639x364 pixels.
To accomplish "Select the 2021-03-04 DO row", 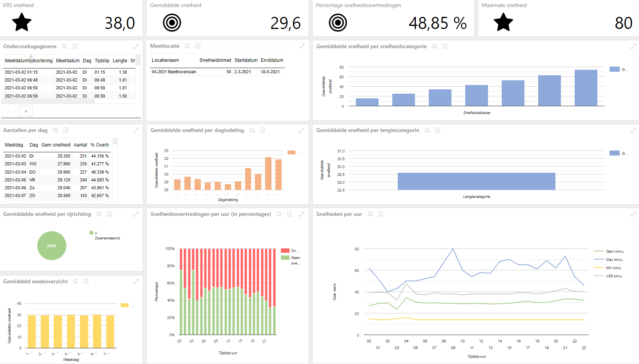I will tap(57, 172).
